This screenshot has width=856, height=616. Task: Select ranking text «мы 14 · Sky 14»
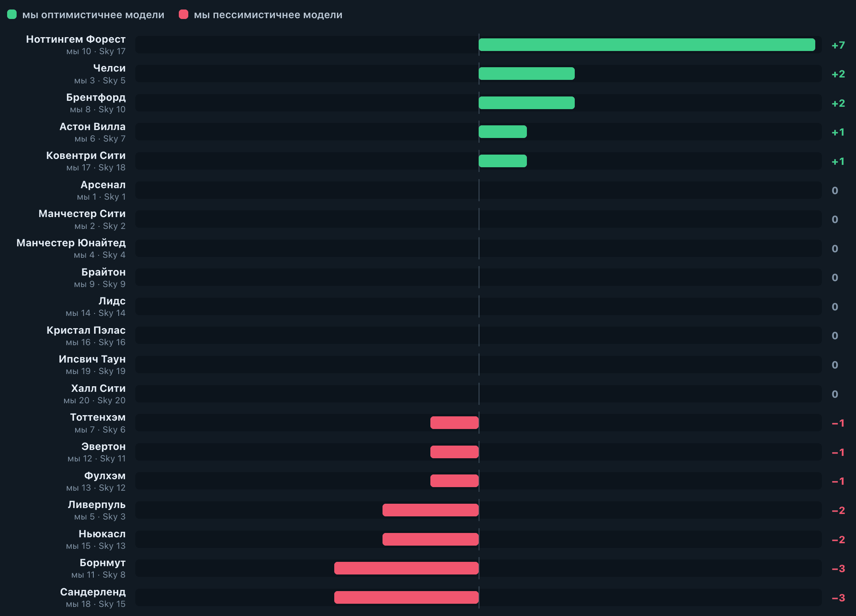(95, 313)
